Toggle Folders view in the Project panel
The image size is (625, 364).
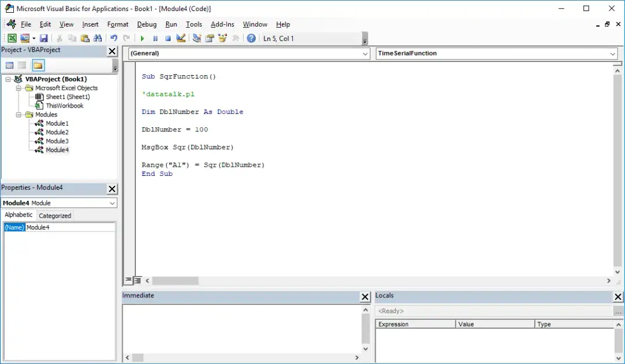point(38,65)
